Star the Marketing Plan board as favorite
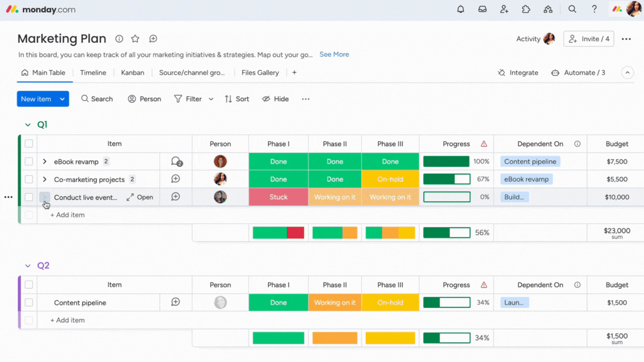 (135, 39)
